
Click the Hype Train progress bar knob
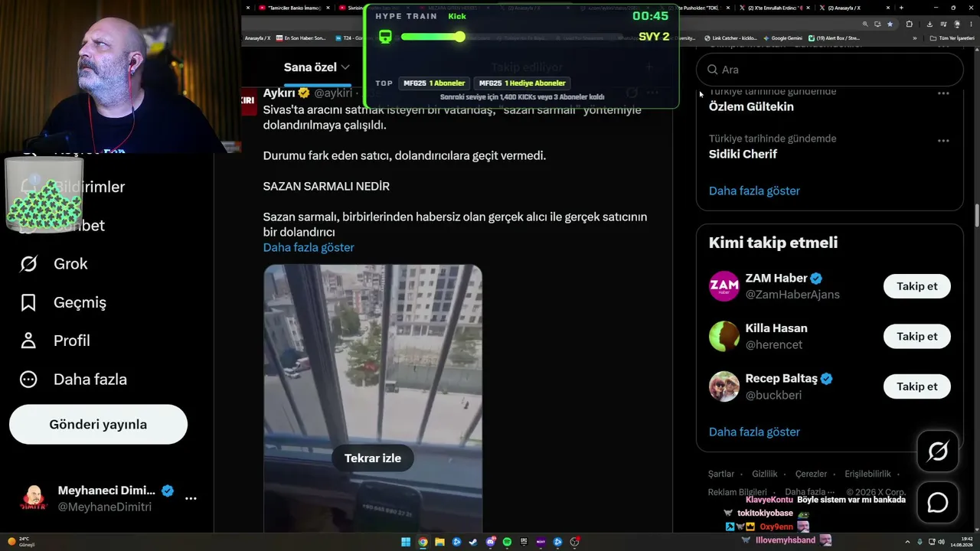click(459, 37)
